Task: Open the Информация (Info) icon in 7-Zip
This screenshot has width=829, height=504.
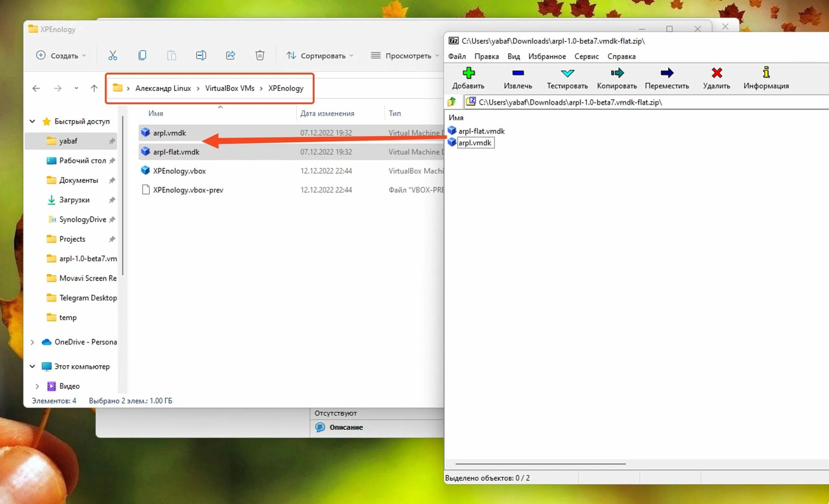Action: [x=766, y=73]
